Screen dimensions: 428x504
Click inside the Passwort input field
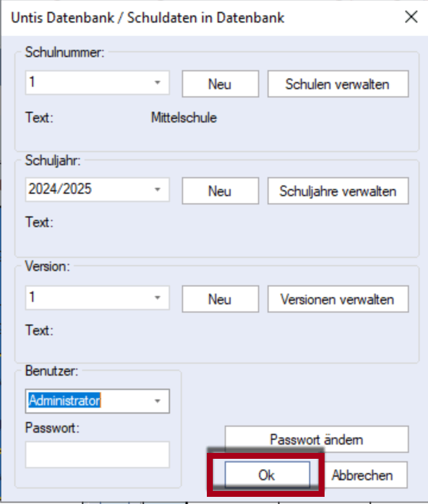click(97, 455)
